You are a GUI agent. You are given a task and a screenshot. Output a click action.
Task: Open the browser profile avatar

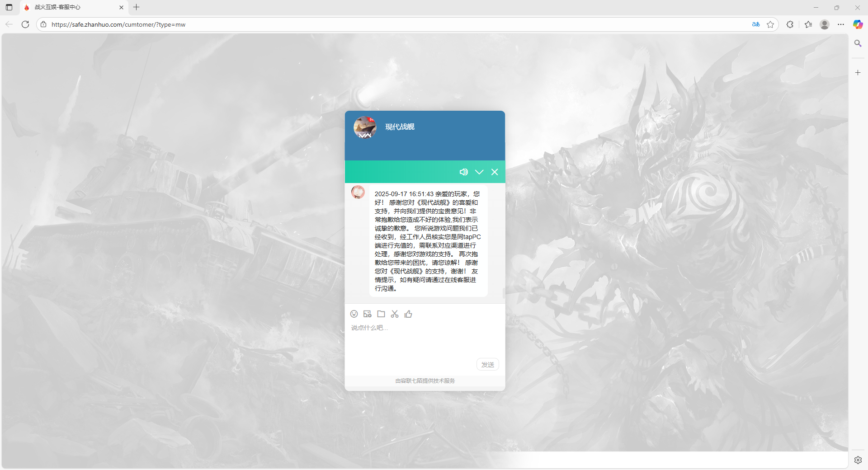click(825, 24)
